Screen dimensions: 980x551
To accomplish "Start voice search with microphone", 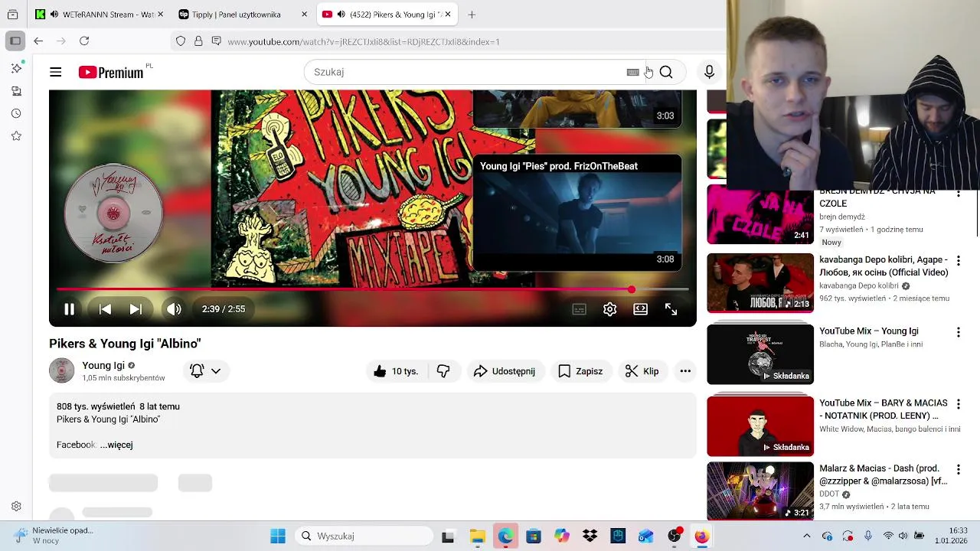I will (709, 72).
